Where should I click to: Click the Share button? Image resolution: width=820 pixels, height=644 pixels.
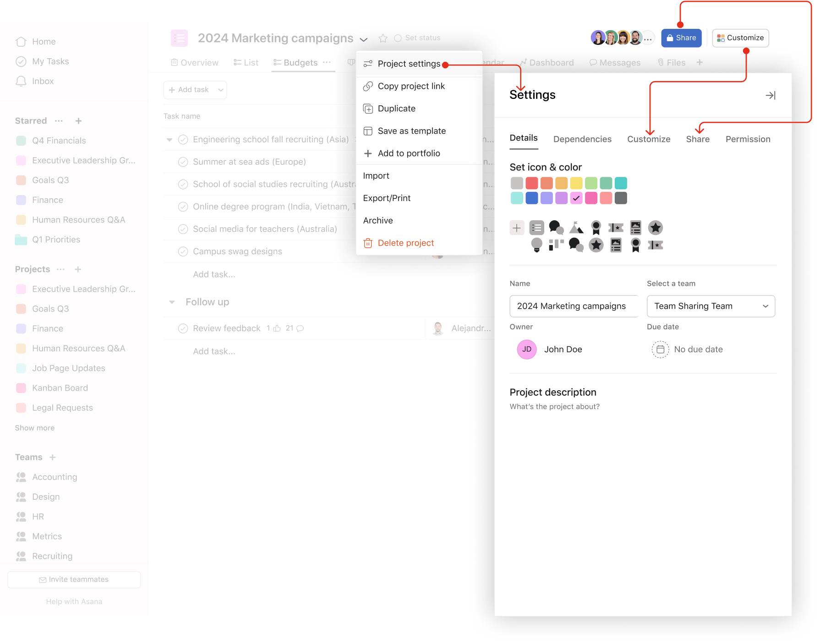(681, 38)
